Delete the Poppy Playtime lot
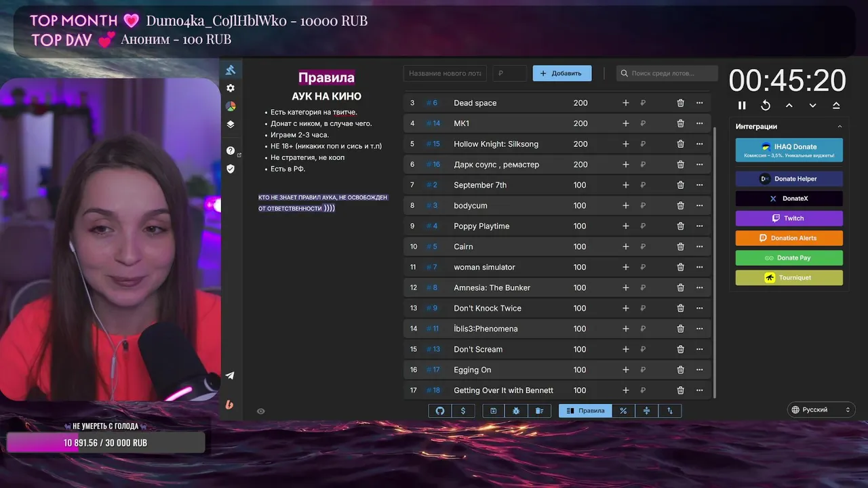This screenshot has height=488, width=868. 680,226
